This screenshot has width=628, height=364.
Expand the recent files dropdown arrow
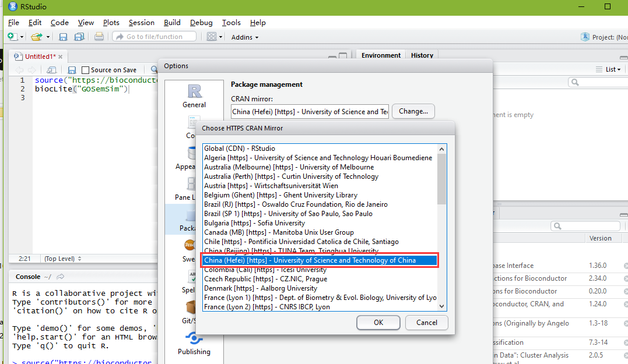(x=48, y=37)
